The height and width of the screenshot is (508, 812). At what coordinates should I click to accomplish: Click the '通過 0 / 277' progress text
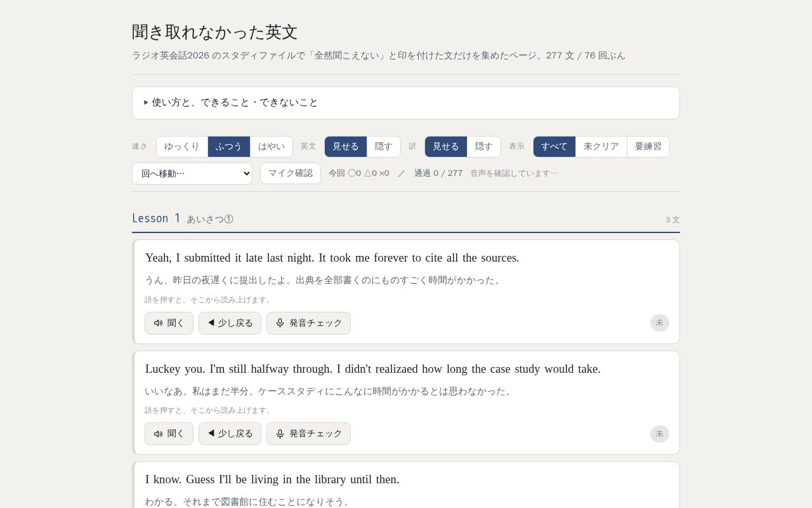(x=438, y=173)
